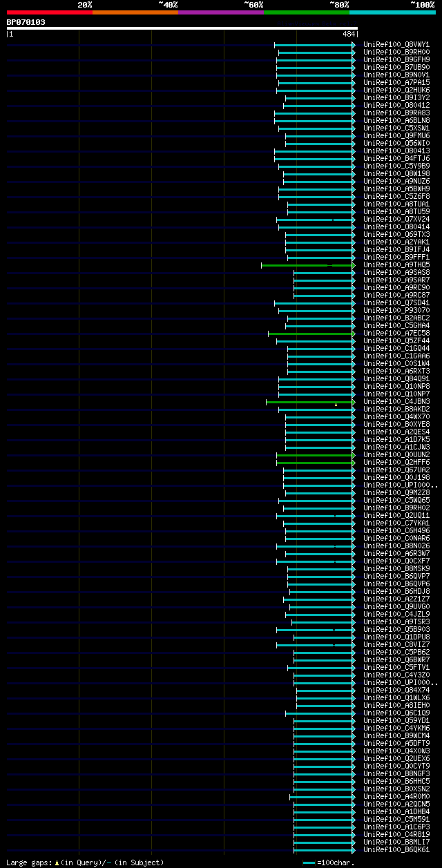
Task: Click the UniRef100_C4YKM6 label
Action: [396, 728]
